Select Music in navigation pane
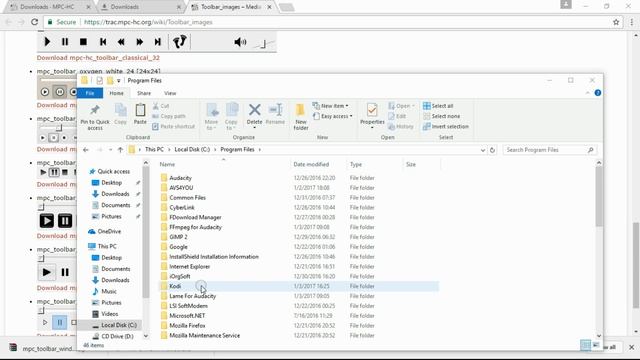 [109, 291]
